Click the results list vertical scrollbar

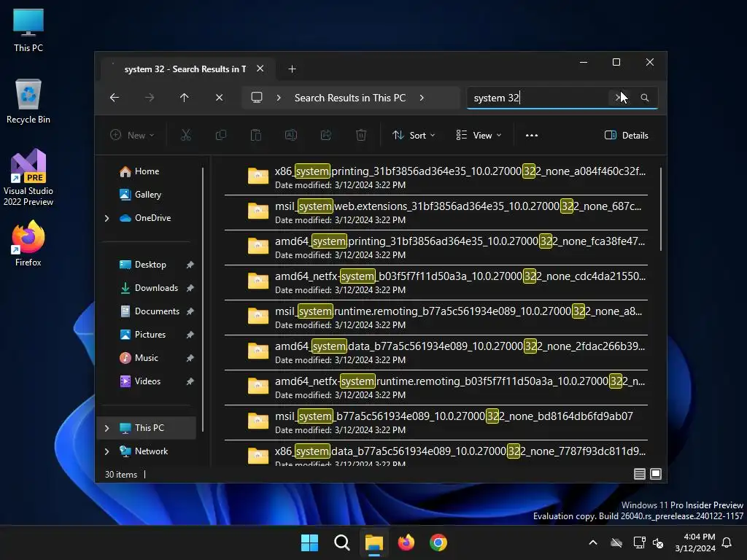point(661,209)
